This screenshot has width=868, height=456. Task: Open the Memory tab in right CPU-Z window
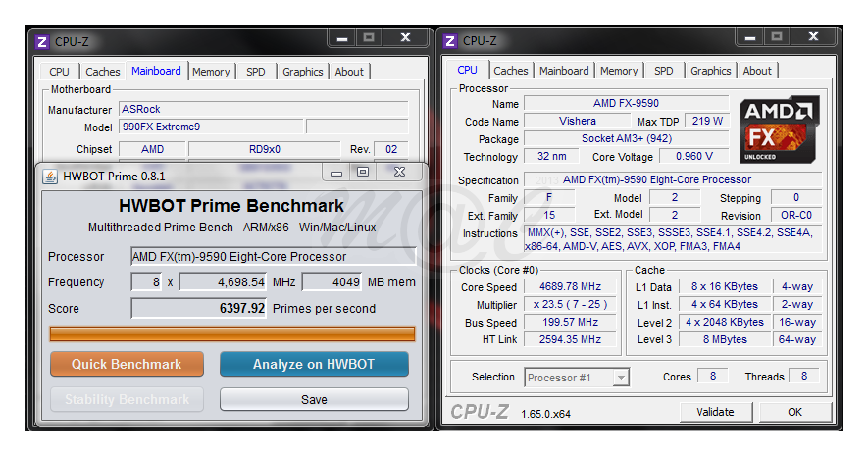[618, 71]
